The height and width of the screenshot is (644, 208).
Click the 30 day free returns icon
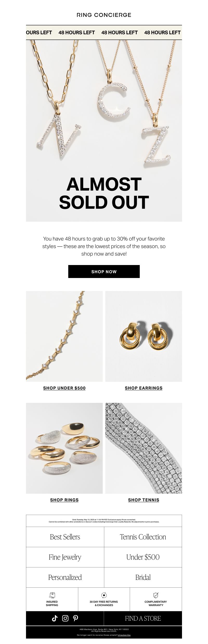pyautogui.click(x=104, y=595)
